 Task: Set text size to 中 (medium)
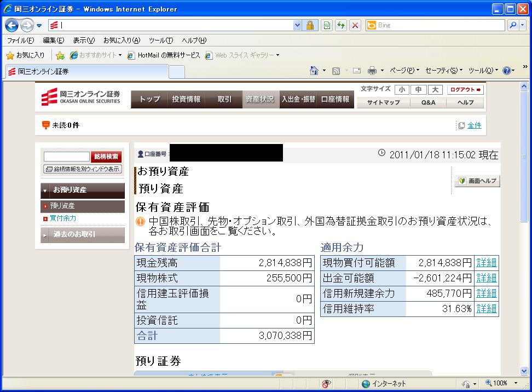(418, 90)
